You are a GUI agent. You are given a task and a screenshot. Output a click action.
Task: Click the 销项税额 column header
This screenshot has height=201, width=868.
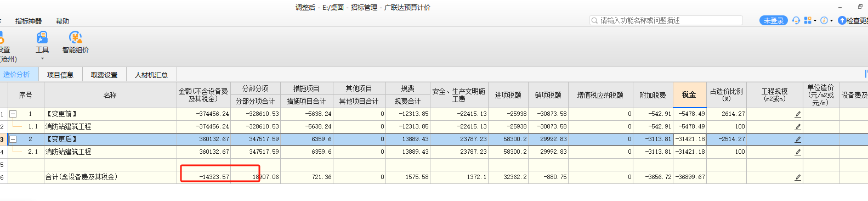548,95
